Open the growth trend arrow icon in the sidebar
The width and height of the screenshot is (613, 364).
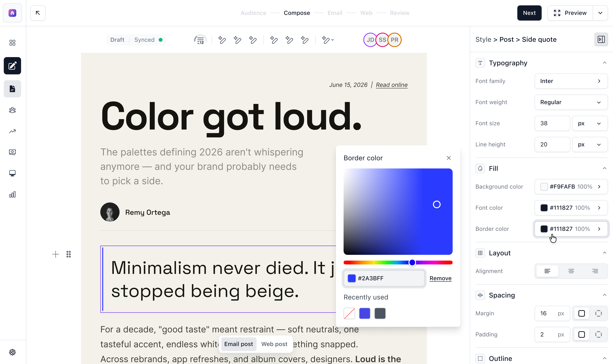[12, 131]
